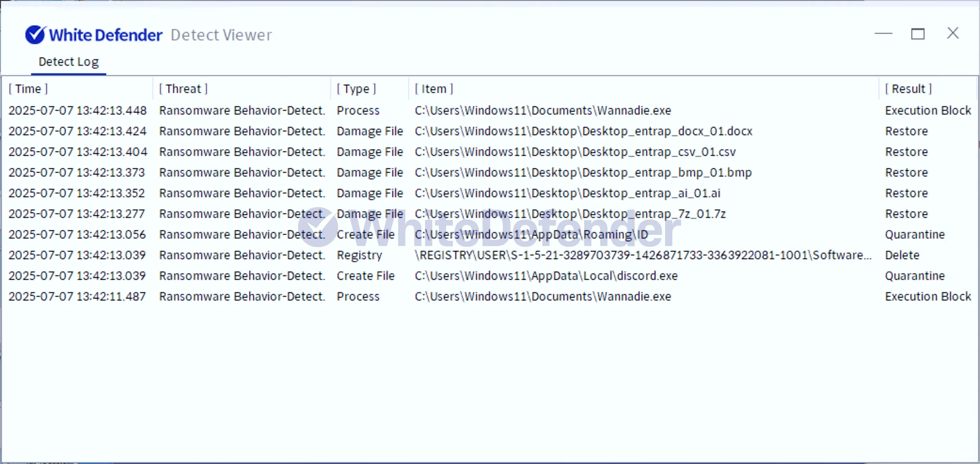The height and width of the screenshot is (464, 980).
Task: Select the Desktop_entrap_ai_01.ai entry
Action: point(567,193)
